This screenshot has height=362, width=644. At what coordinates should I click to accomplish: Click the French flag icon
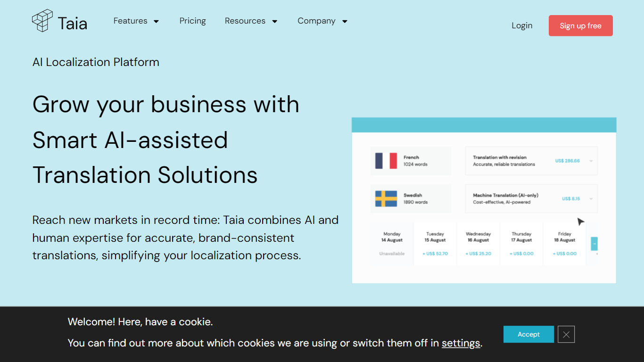tap(386, 161)
